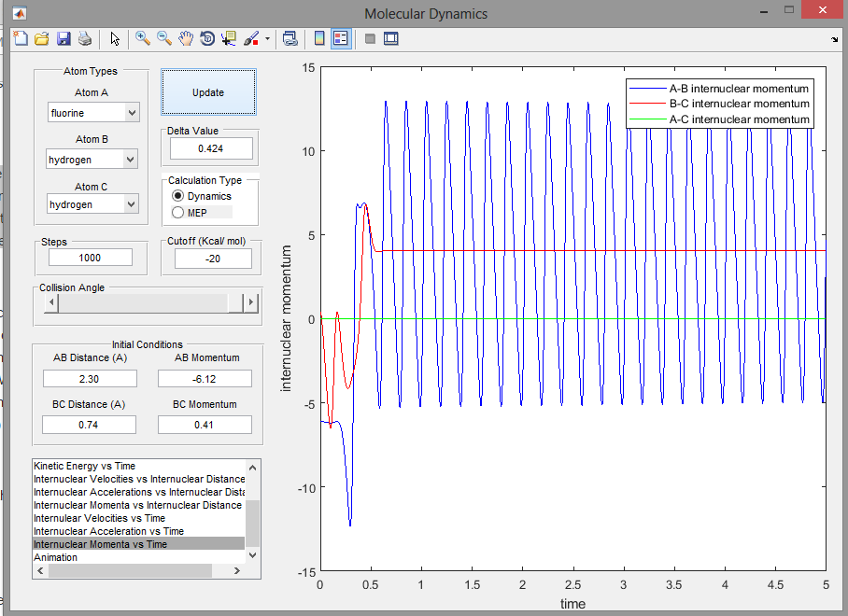Click the Collision Angle slider right arrow
Viewport: 848px width, 616px height.
(249, 303)
